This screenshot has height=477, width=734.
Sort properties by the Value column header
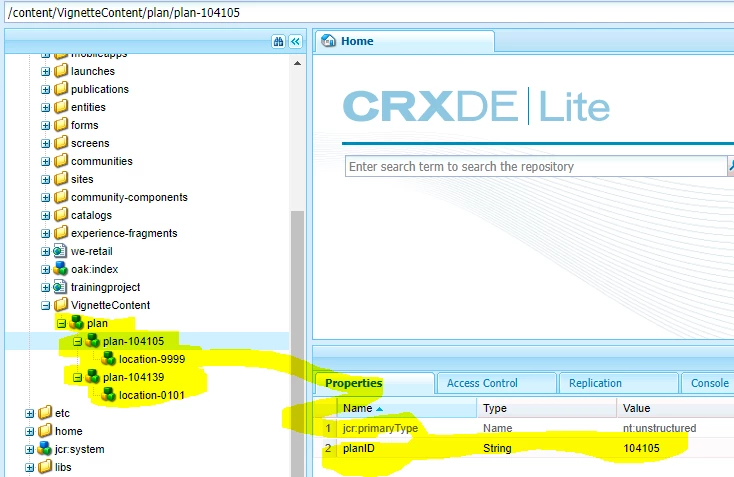675,408
